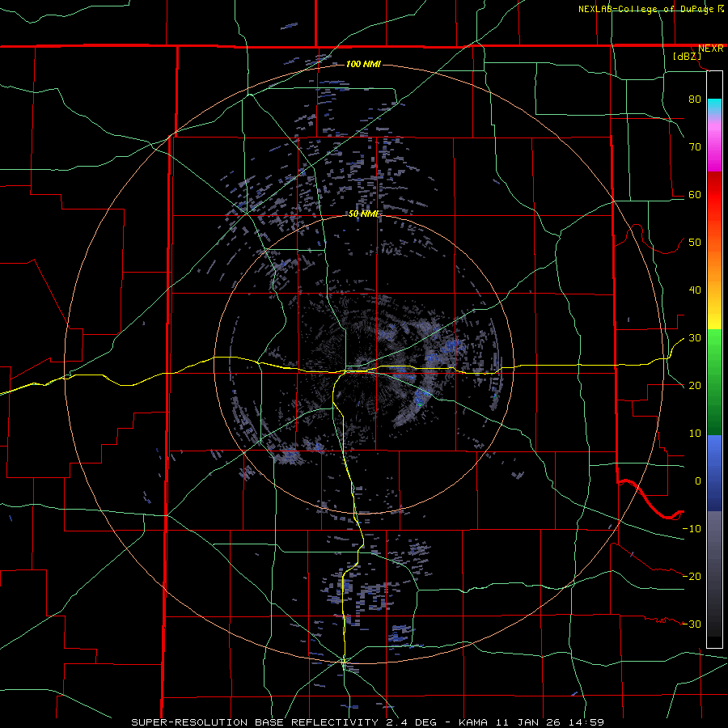Click the 0 value on the dBZ scale
Viewport: 728px width, 728px height.
(698, 481)
